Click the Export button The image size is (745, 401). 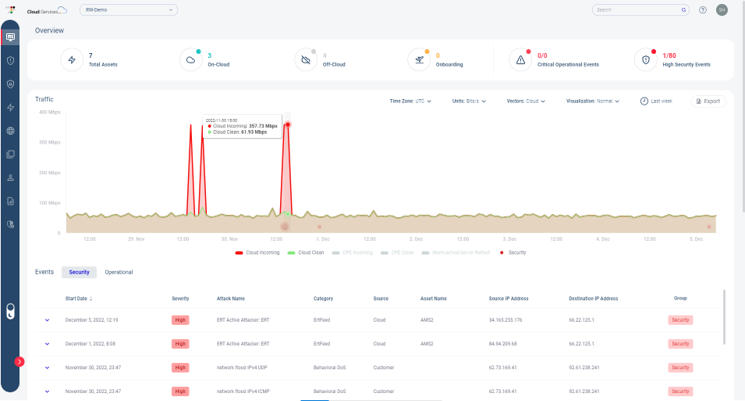point(708,101)
